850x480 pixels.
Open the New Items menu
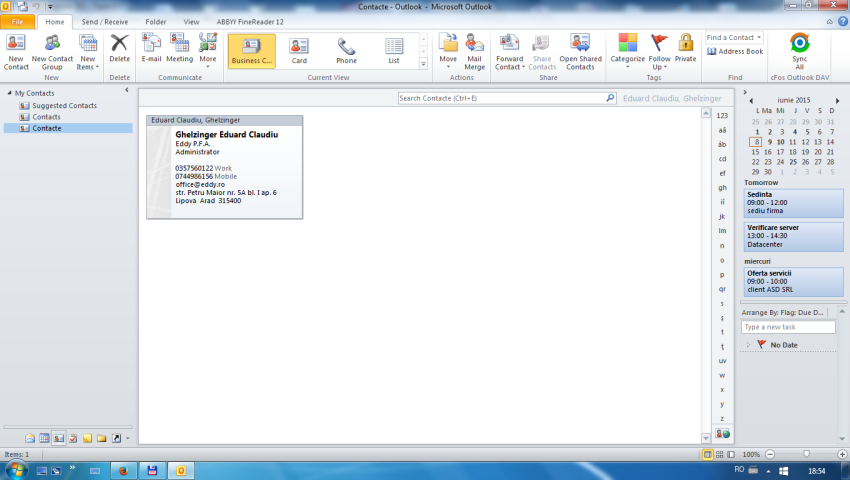88,52
